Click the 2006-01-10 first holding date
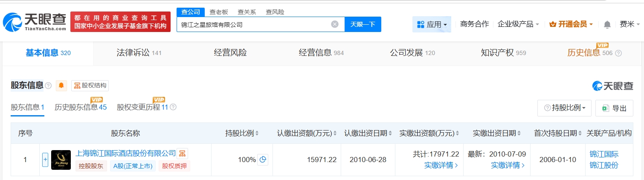The image size is (644, 180). coord(557,160)
